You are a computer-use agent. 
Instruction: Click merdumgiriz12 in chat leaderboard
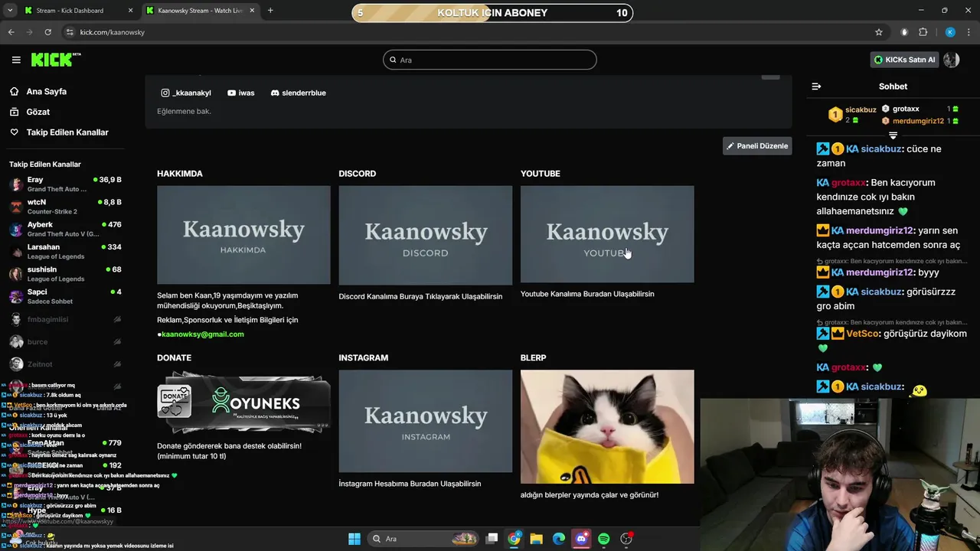(x=918, y=121)
